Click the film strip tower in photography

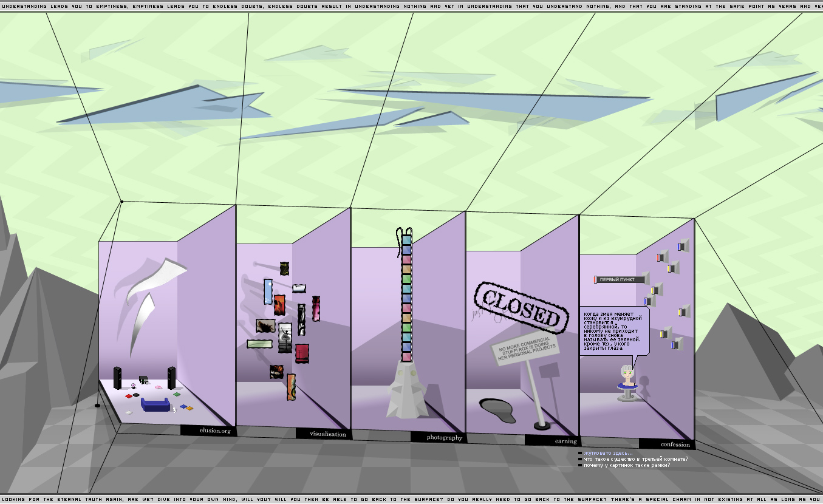pyautogui.click(x=406, y=298)
